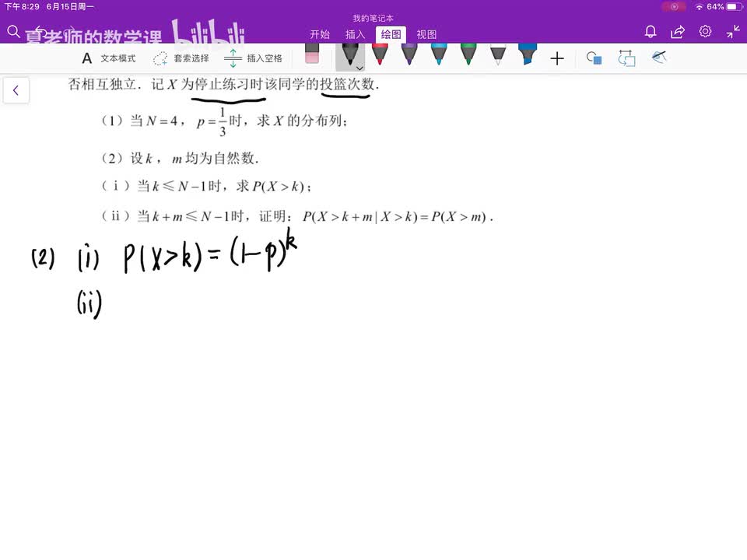The width and height of the screenshot is (747, 560).
Task: Select the purple pen
Action: point(409,54)
